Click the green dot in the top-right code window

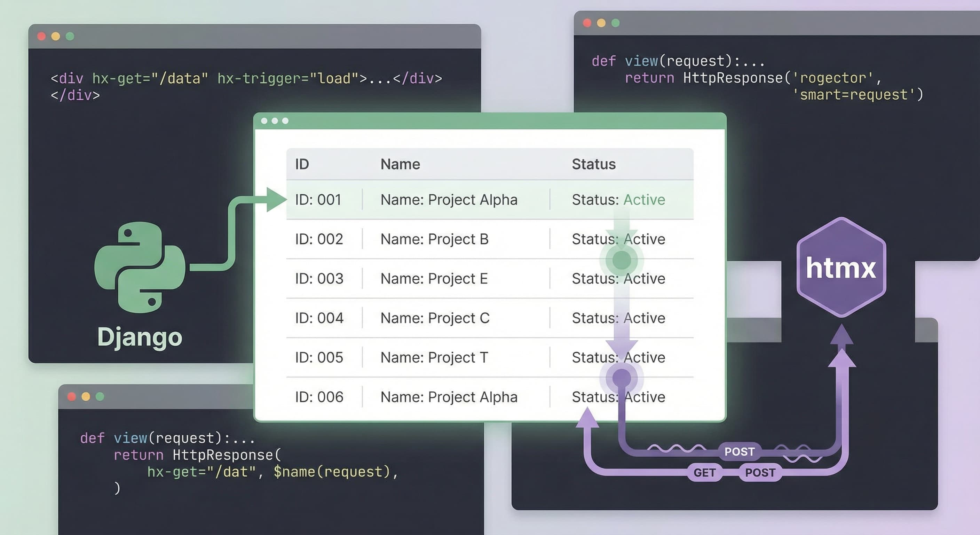click(x=615, y=23)
